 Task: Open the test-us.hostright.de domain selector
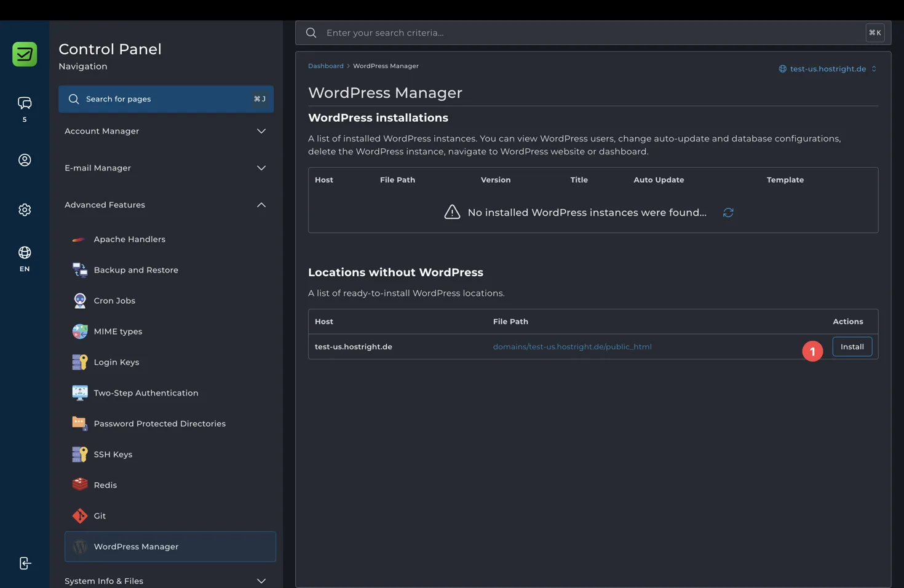tap(827, 69)
